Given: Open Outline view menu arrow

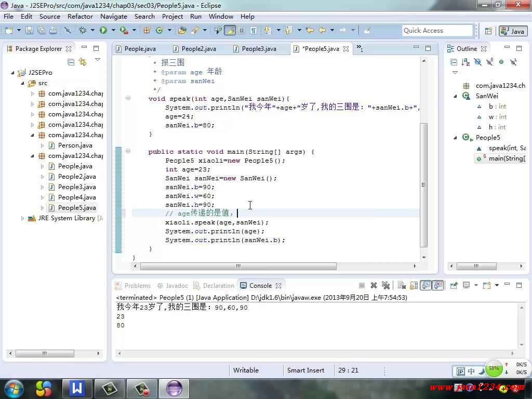Looking at the screenshot, I should (x=455, y=72).
